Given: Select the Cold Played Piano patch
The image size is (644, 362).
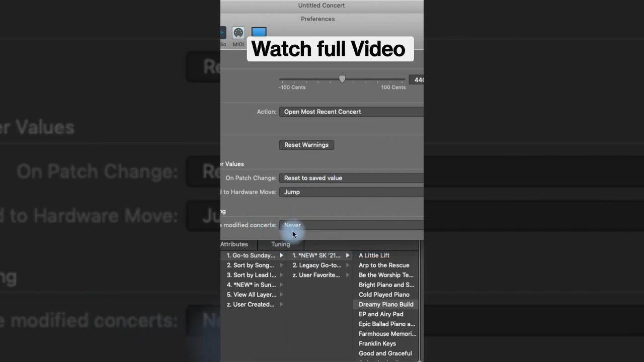Looking at the screenshot, I should 384,295.
